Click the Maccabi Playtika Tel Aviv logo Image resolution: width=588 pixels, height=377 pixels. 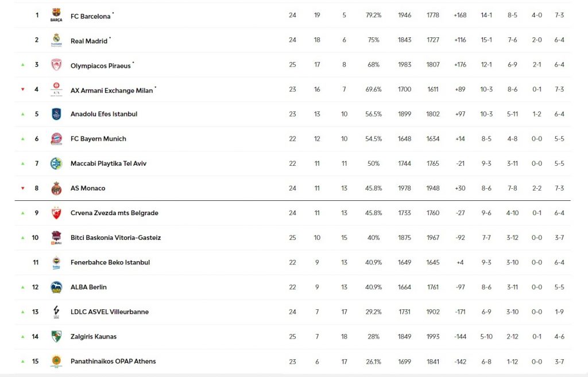pos(56,164)
